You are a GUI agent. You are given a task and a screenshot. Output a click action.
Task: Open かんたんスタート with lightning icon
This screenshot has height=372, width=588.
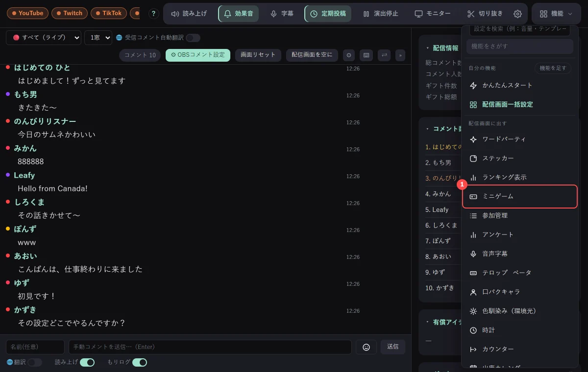pyautogui.click(x=519, y=85)
